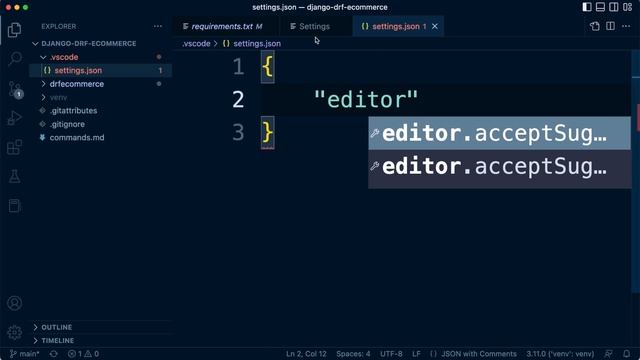This screenshot has height=360, width=640.
Task: Open the Testing flask view
Action: tap(14, 176)
